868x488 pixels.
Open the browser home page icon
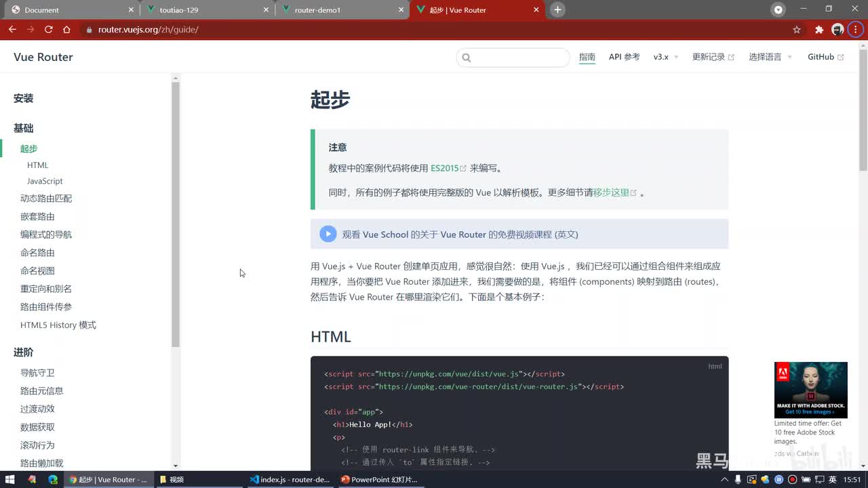click(66, 29)
